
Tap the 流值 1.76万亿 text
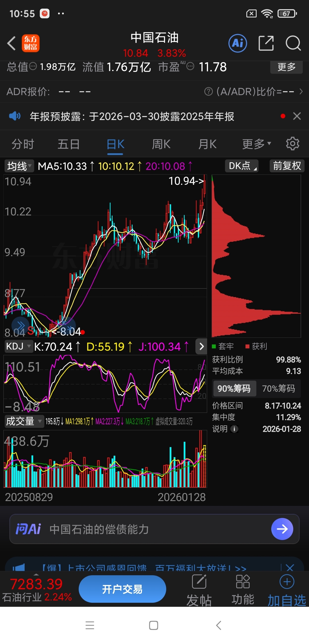[116, 67]
